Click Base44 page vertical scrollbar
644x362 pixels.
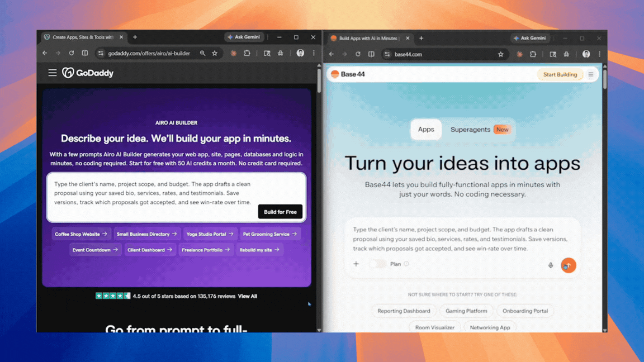click(604, 79)
